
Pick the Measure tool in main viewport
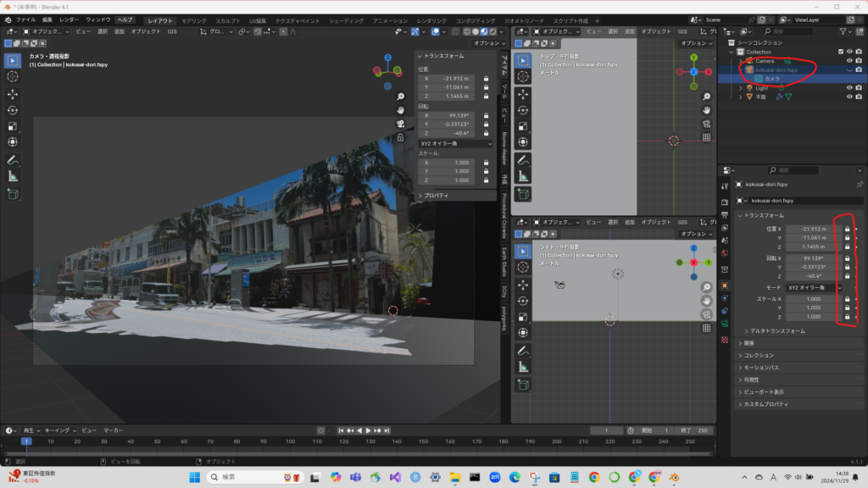[13, 176]
